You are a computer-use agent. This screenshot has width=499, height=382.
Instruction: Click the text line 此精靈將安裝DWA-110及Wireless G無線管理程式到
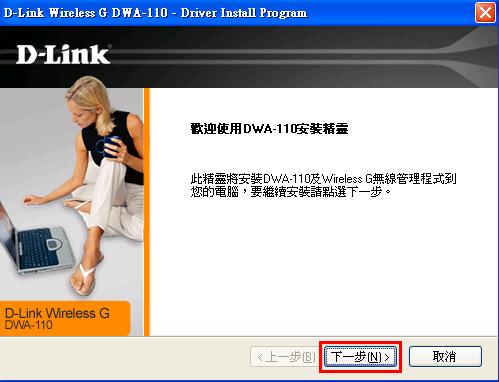[x=323, y=179]
